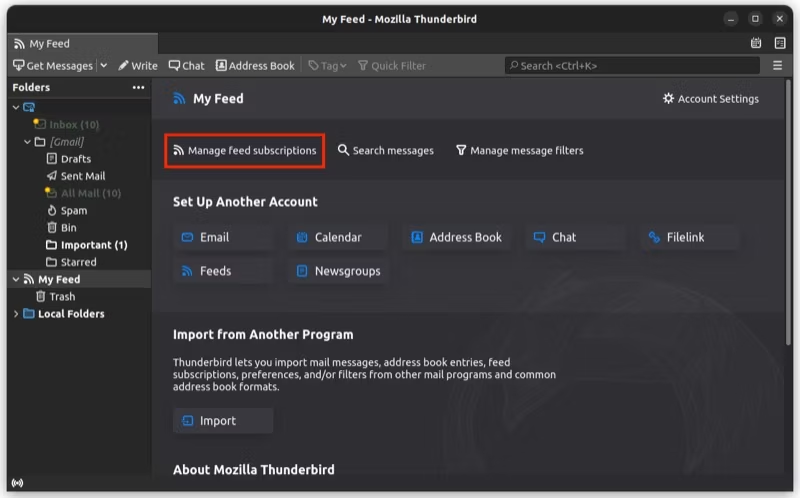Open the Inbox (10) folder
This screenshot has width=800, height=498.
coord(66,124)
